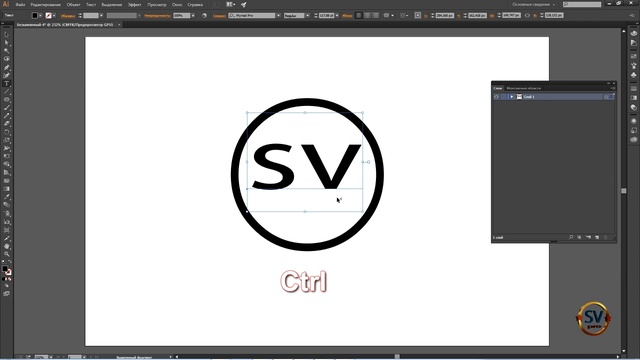Select the Artboard tool
This screenshot has height=360, width=640.
click(x=7, y=230)
